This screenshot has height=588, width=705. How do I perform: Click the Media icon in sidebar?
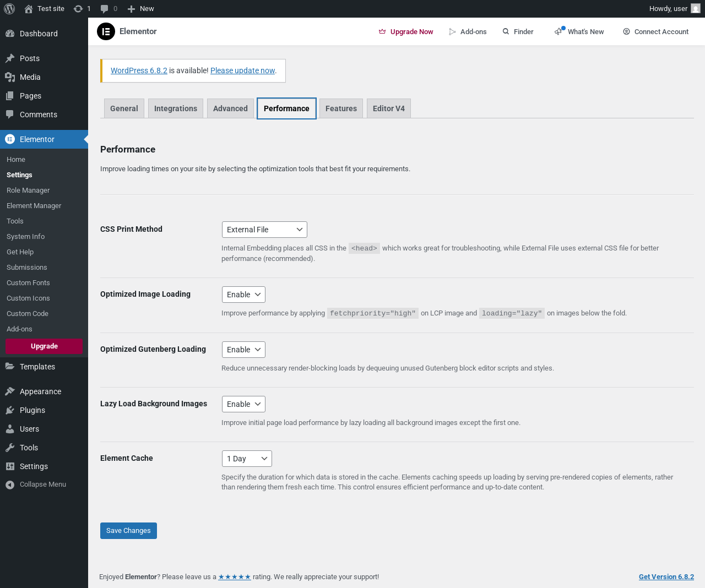tap(10, 77)
